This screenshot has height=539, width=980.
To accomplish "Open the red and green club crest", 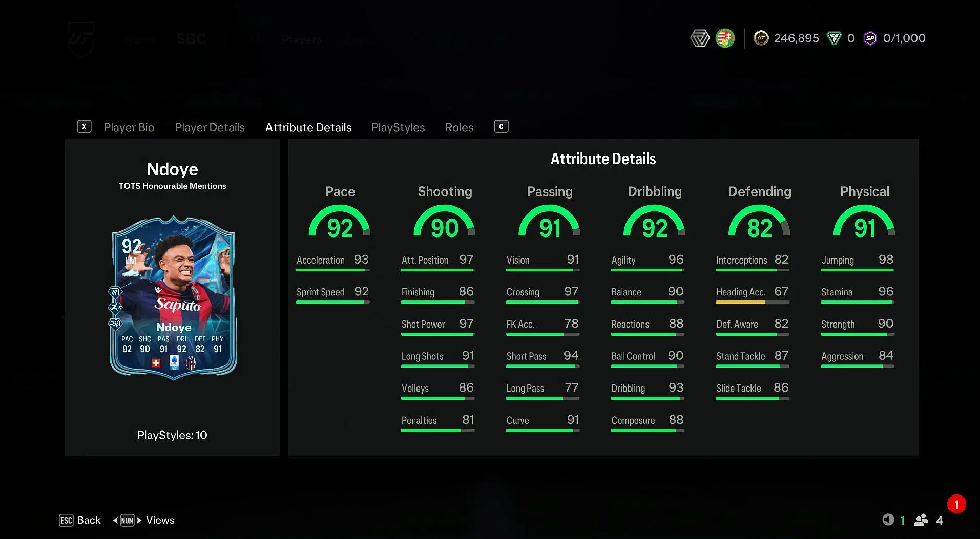I will click(x=725, y=38).
